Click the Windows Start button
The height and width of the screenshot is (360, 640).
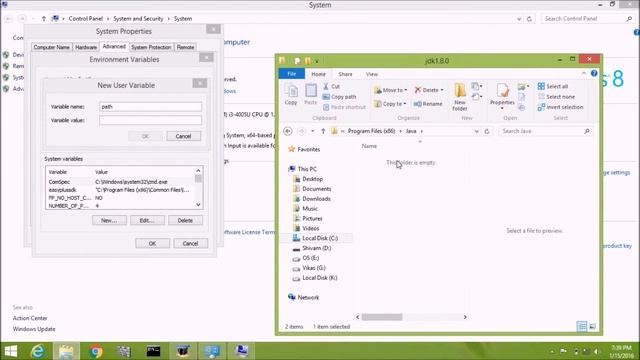pyautogui.click(x=11, y=351)
